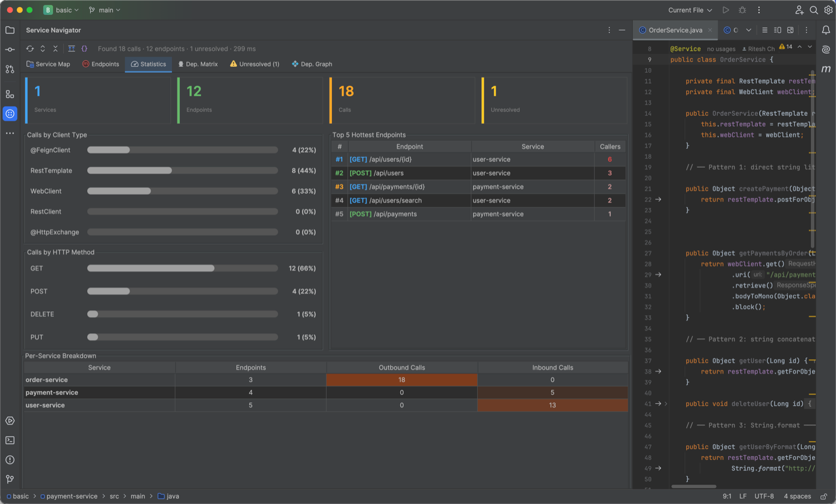The image size is (836, 504).
Task: Switch editor to Preview Only mode
Action: pyautogui.click(x=790, y=30)
